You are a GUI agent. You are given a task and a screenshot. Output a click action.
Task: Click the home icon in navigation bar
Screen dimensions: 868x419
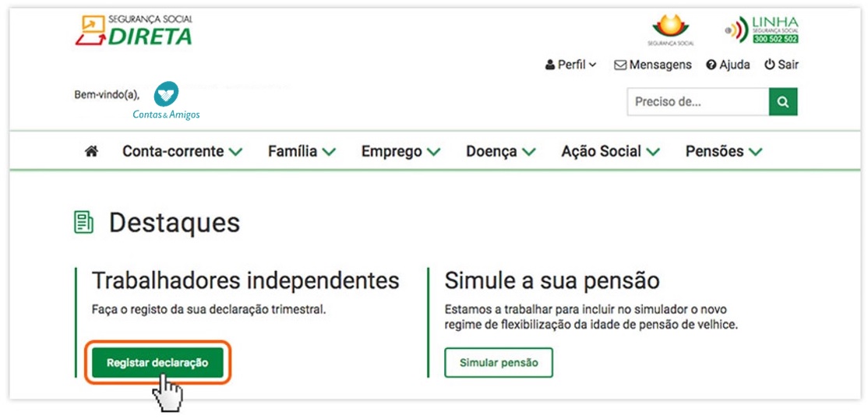pos(91,151)
